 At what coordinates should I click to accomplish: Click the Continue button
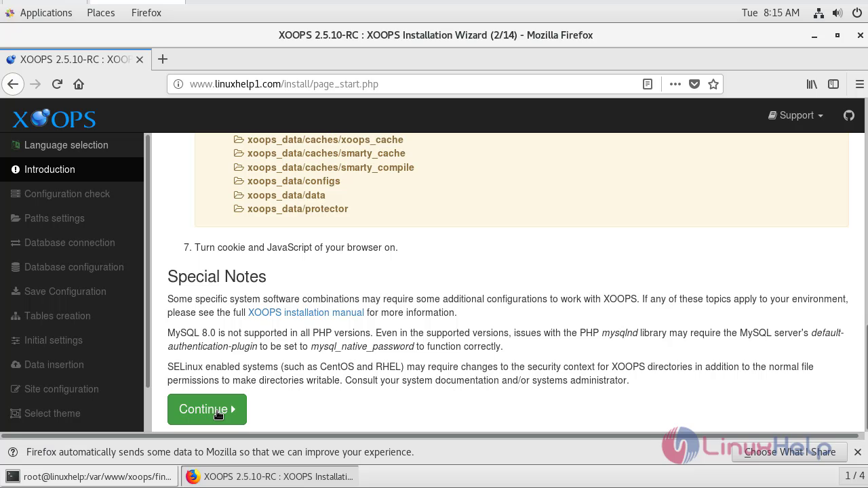[x=207, y=409]
